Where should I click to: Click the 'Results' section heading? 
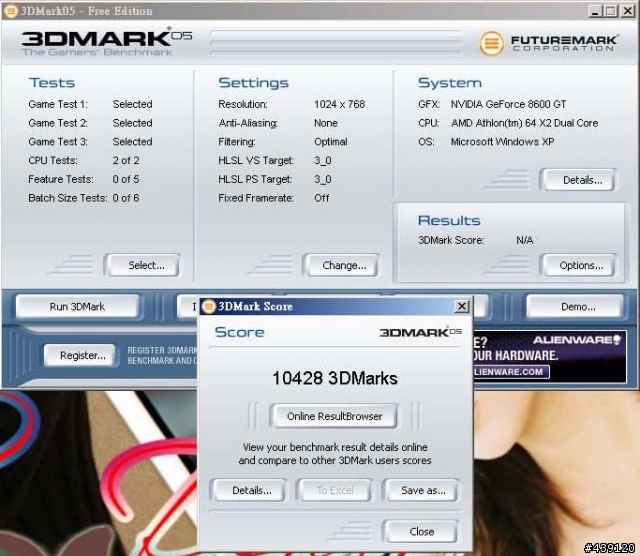tap(449, 220)
